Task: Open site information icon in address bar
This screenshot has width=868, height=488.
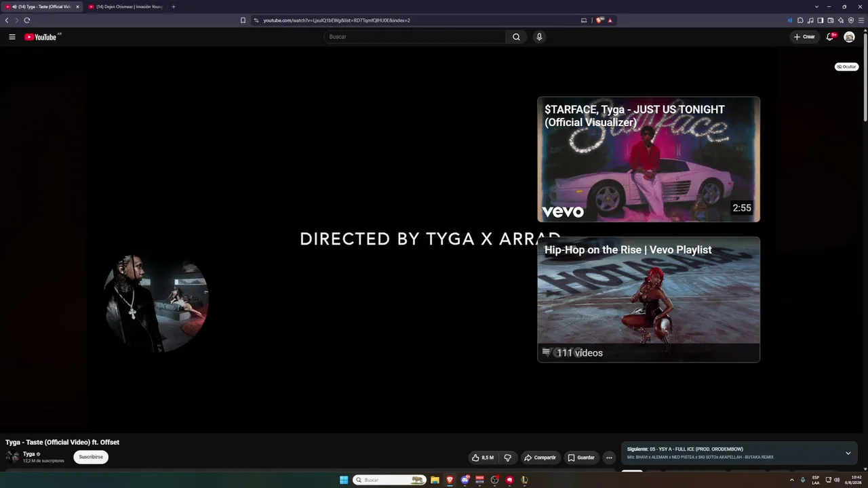Action: coord(256,20)
